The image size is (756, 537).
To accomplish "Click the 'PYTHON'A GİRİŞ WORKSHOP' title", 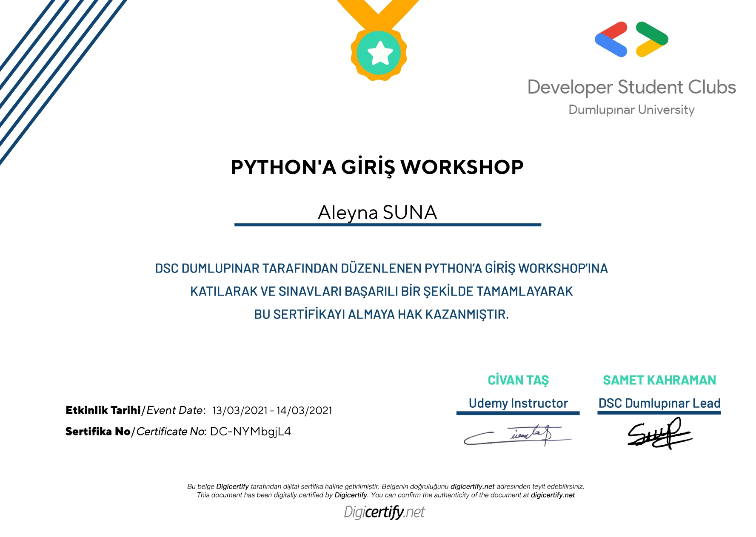I will [377, 167].
